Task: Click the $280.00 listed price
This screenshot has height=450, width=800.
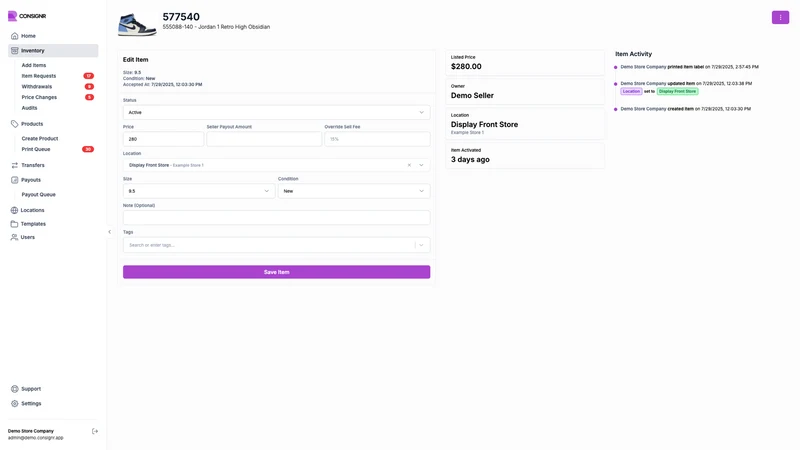Action: pyautogui.click(x=466, y=66)
